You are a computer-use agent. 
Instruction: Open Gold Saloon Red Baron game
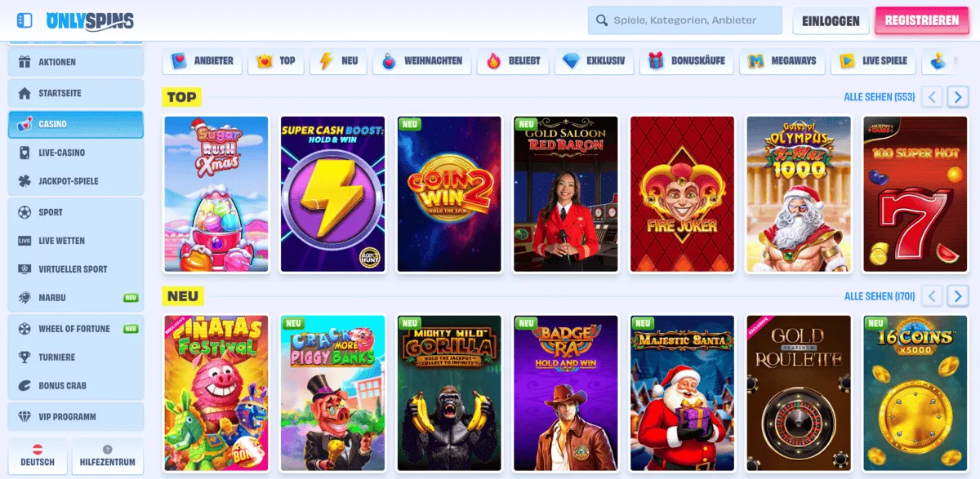(565, 194)
